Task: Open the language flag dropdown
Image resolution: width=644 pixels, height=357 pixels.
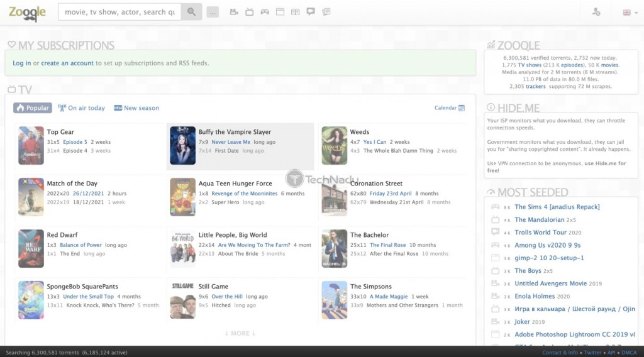Action: coord(630,13)
